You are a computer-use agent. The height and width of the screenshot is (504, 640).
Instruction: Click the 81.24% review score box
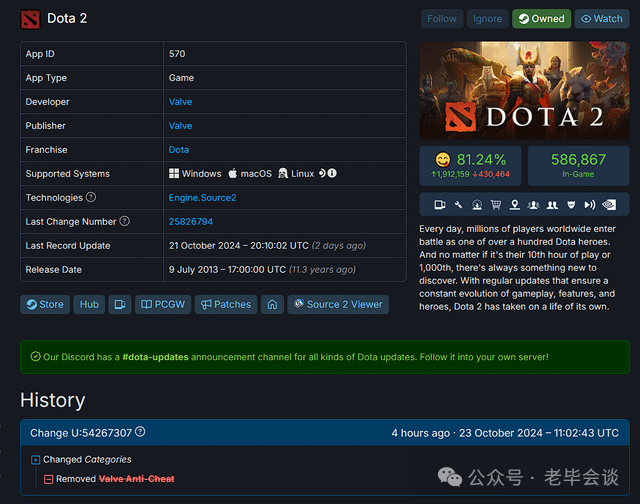(470, 166)
